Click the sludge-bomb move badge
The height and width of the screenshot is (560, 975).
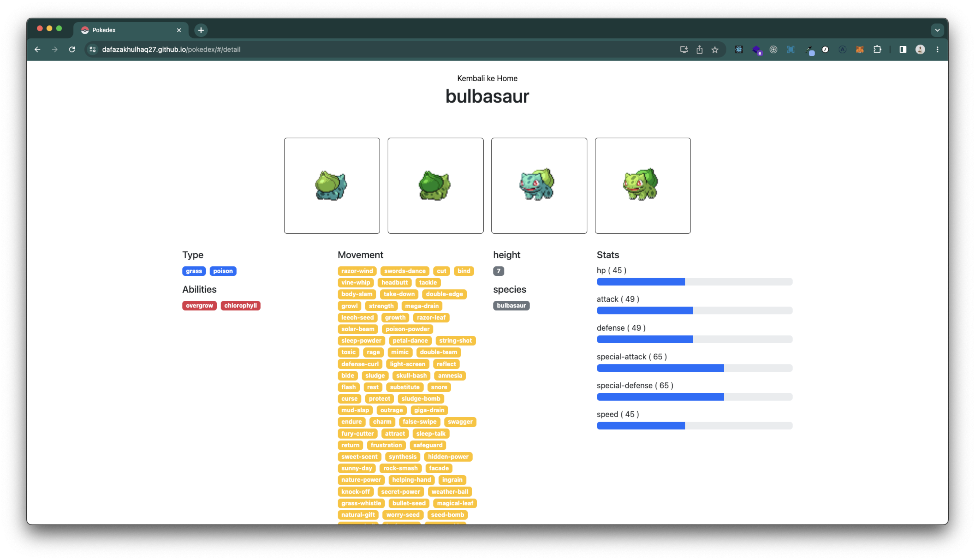tap(421, 399)
